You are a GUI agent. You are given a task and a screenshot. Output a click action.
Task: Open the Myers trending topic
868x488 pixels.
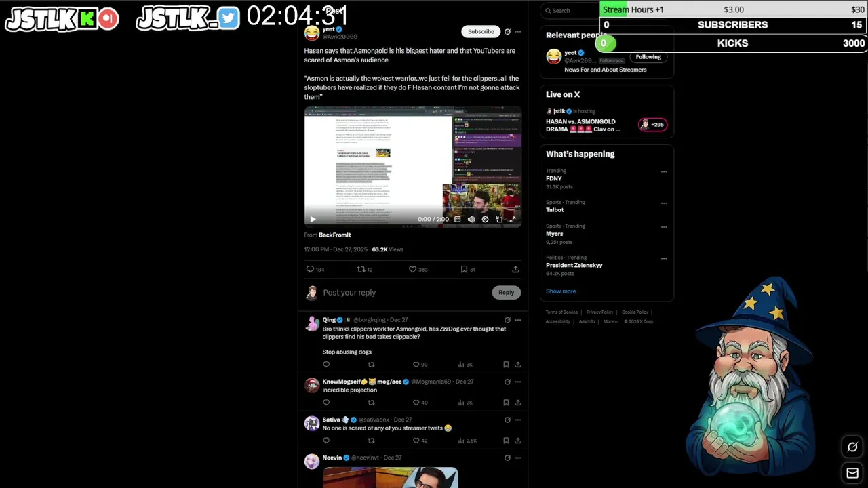(555, 234)
